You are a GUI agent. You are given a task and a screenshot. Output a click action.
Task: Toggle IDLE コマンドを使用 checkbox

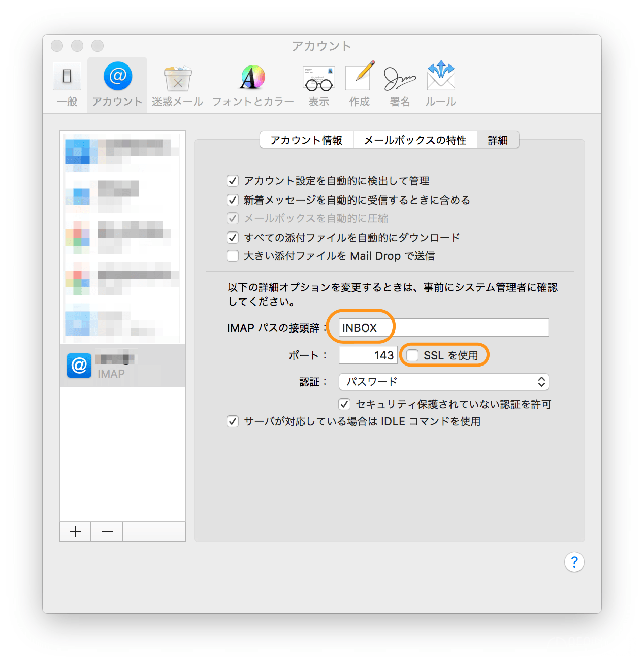[233, 421]
